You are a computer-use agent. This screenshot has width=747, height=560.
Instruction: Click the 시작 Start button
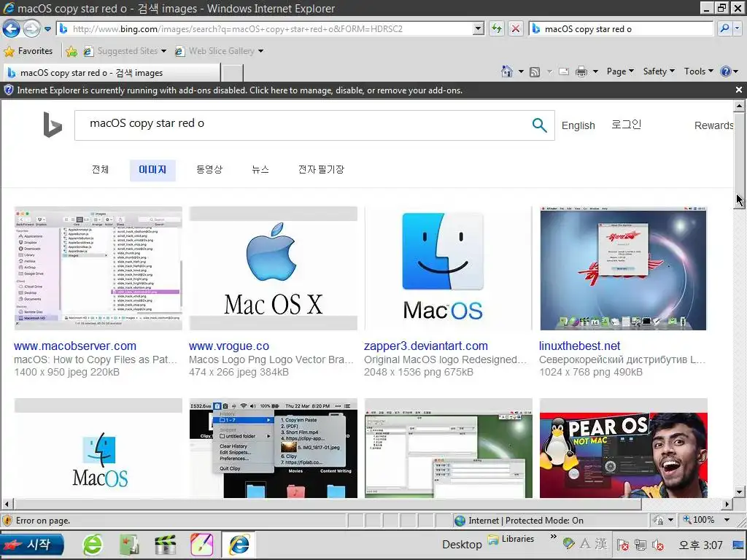pyautogui.click(x=32, y=545)
